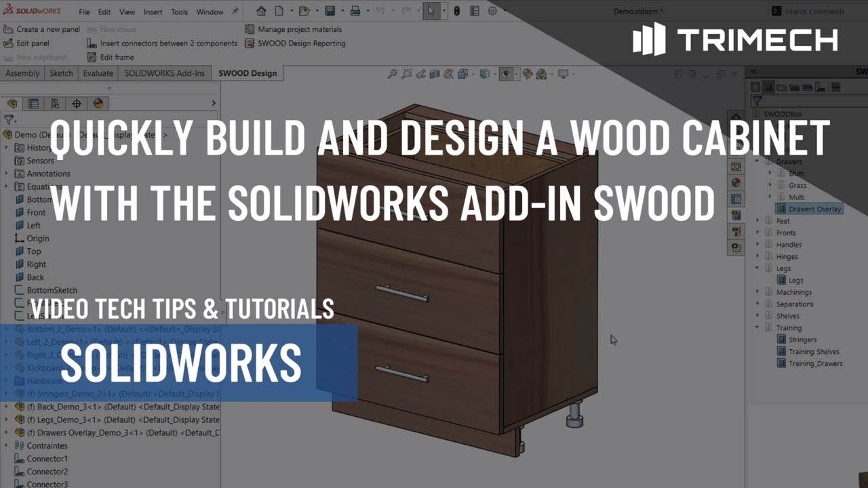The image size is (868, 488).
Task: Save the document using disk icon
Action: [x=330, y=11]
